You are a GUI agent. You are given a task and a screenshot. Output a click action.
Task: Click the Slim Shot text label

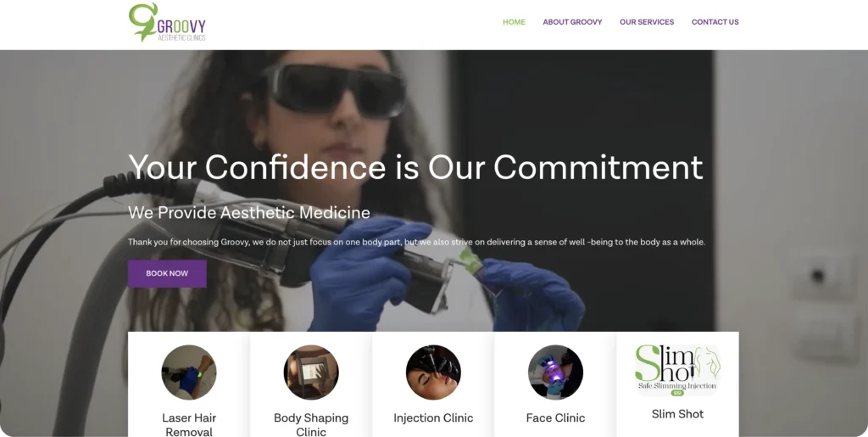[x=677, y=414]
